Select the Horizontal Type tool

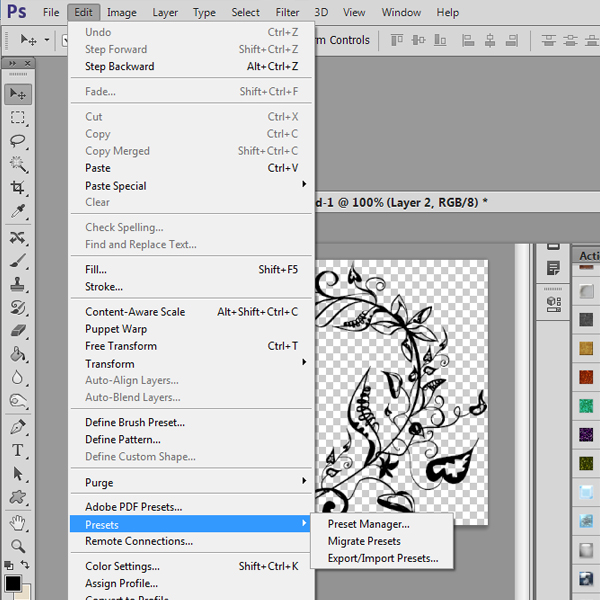[18, 450]
